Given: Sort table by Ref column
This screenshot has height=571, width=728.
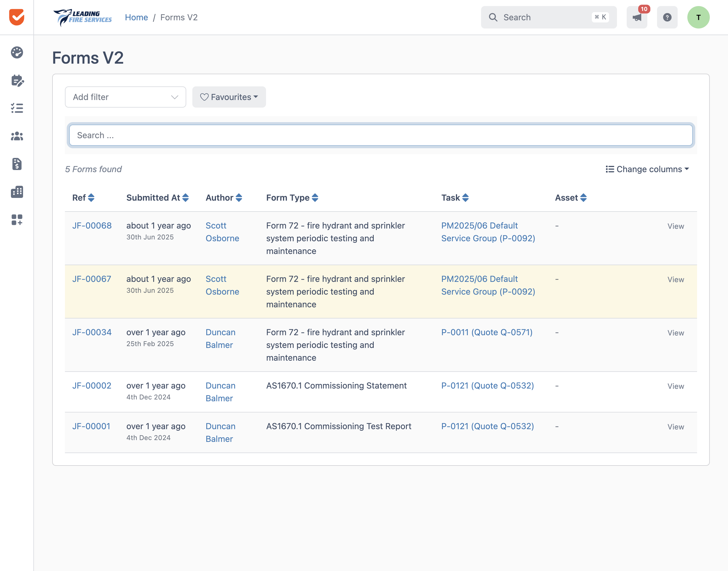Looking at the screenshot, I should [91, 198].
